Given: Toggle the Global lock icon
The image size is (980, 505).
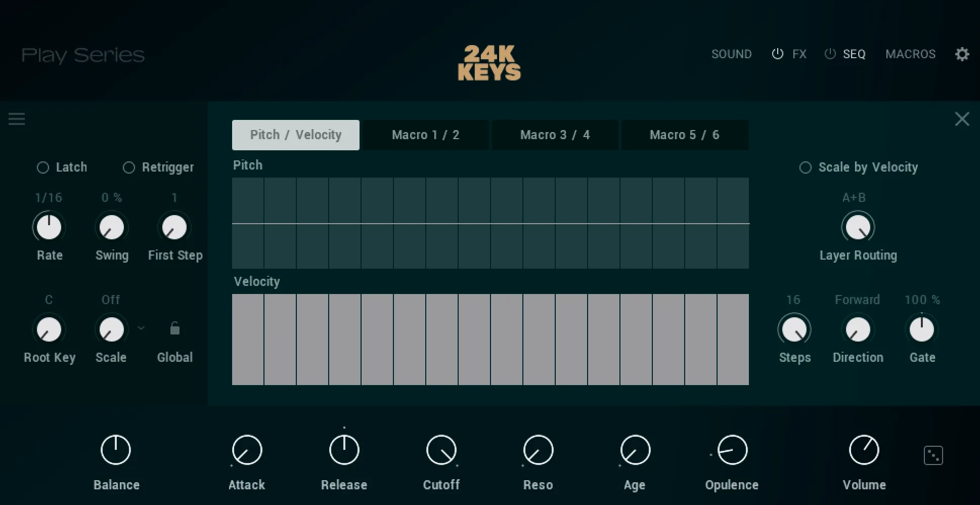Looking at the screenshot, I should pos(174,328).
